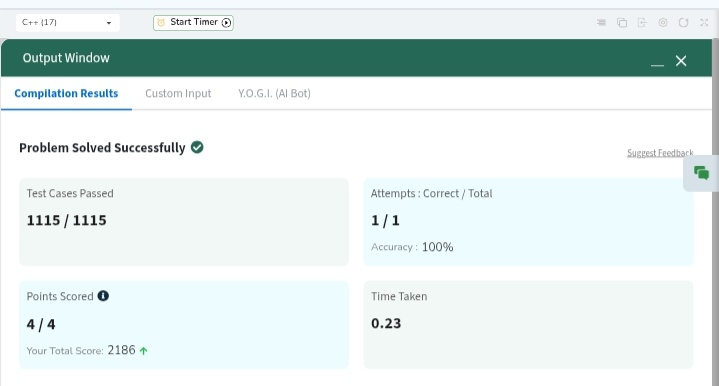Click the format code lines icon
The image size is (719, 386).
(x=601, y=22)
